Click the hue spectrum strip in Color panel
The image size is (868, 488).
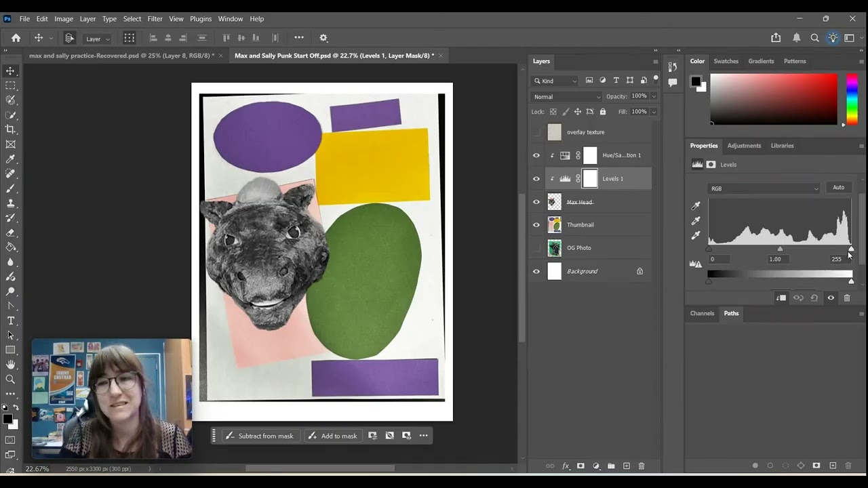tap(852, 99)
